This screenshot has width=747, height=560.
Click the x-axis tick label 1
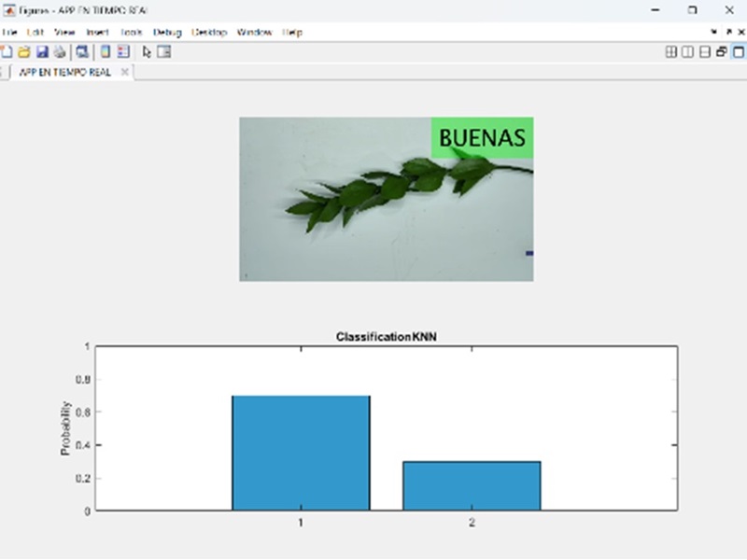pos(301,523)
